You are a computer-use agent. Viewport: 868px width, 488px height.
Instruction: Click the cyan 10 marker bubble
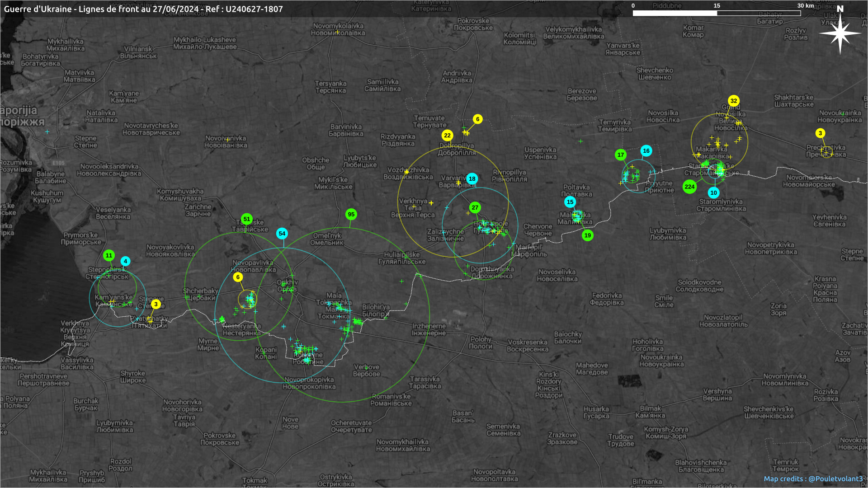click(x=714, y=193)
